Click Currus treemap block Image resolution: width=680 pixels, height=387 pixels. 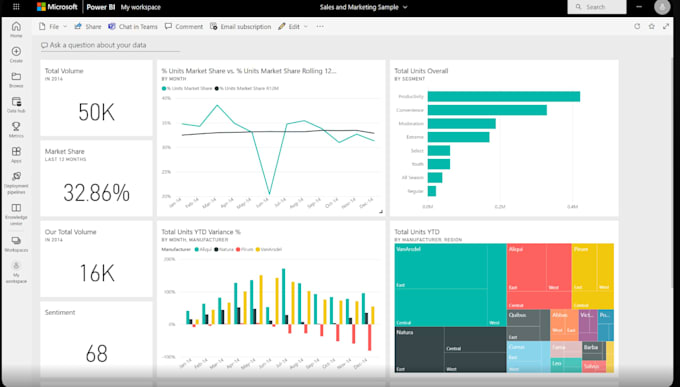coord(528,356)
